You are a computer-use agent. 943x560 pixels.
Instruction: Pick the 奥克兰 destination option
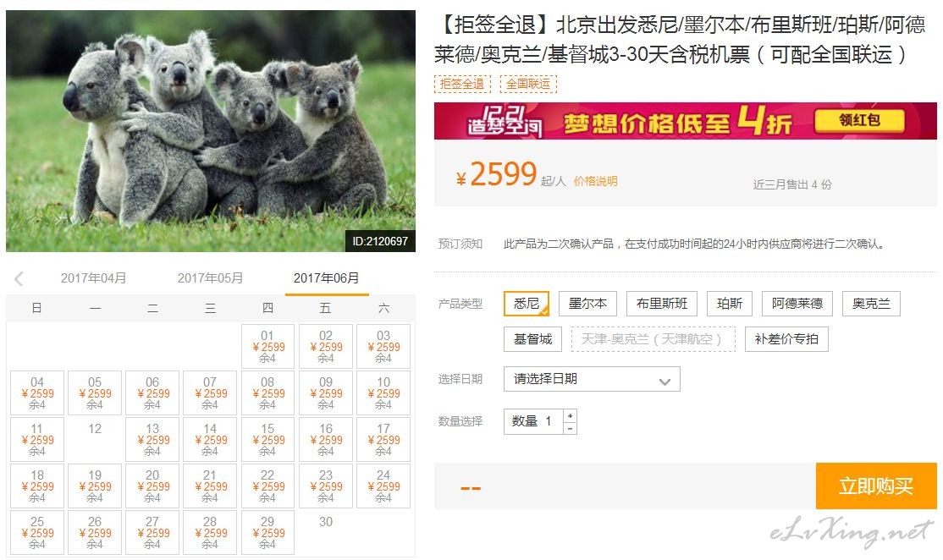point(871,304)
